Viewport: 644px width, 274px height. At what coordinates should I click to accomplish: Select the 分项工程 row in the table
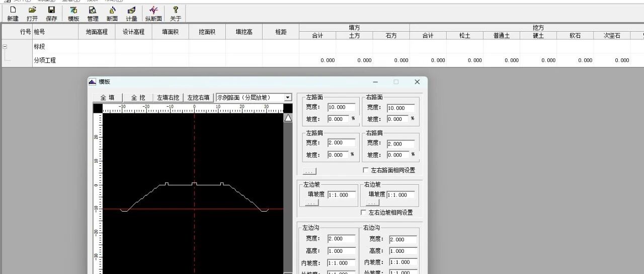(322, 60)
